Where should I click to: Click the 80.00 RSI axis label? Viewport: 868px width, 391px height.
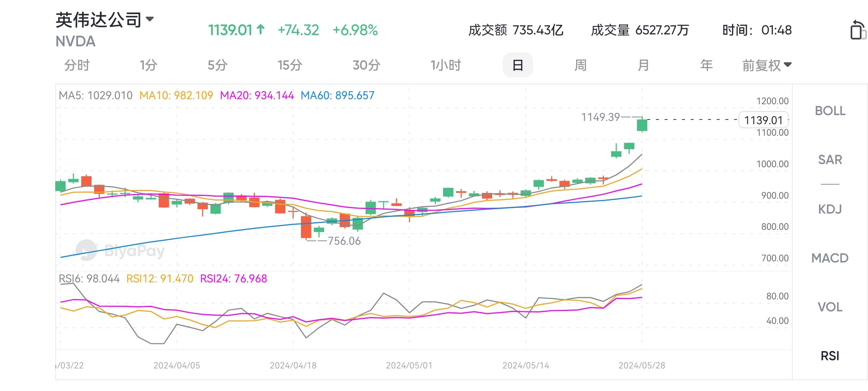click(x=777, y=296)
